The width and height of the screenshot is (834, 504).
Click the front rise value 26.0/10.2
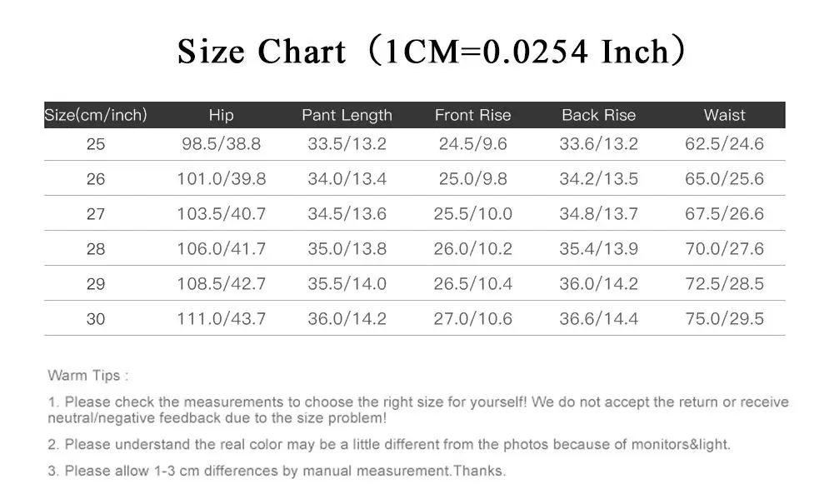(x=473, y=249)
